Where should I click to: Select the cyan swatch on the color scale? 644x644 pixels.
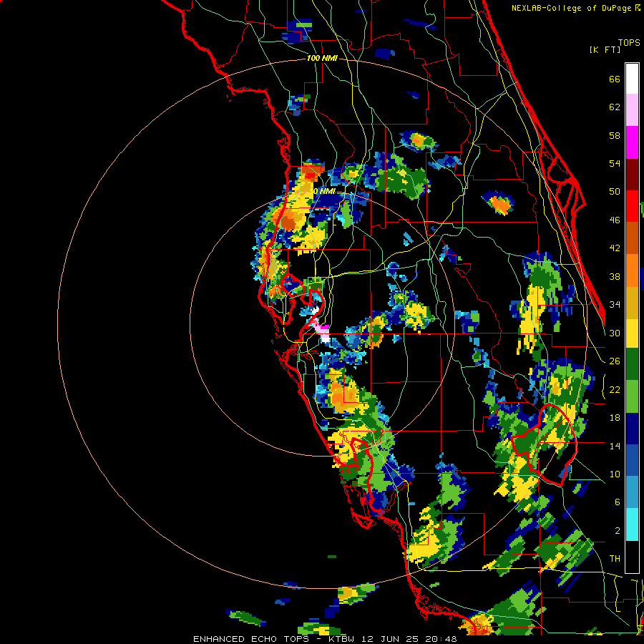click(x=632, y=525)
